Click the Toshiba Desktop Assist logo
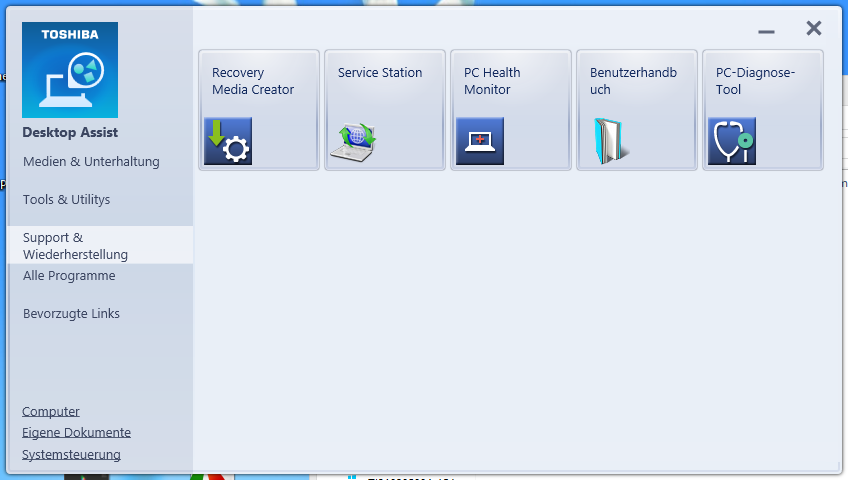The image size is (848, 480). (x=70, y=70)
